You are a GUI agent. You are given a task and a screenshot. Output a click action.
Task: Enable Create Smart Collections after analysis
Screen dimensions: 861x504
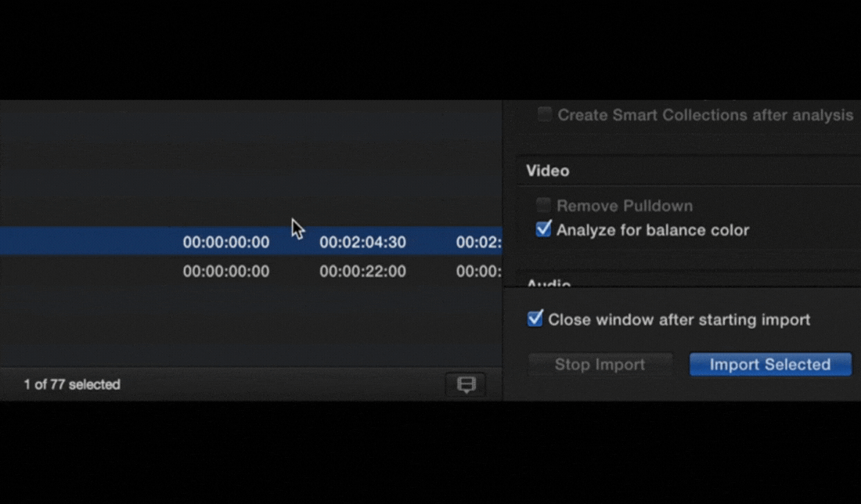(544, 115)
